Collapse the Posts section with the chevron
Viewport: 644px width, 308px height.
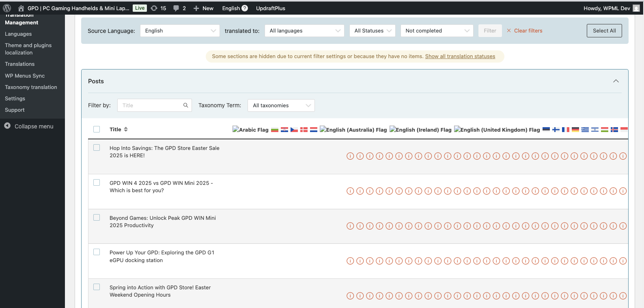(x=616, y=81)
